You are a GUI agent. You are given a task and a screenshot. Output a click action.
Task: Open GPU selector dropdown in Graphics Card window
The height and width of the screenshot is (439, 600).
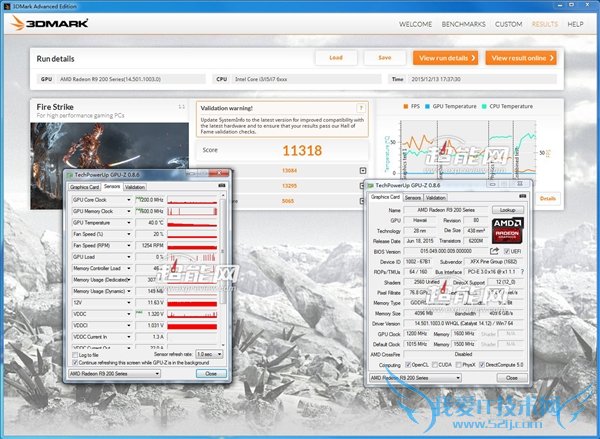tap(415, 378)
